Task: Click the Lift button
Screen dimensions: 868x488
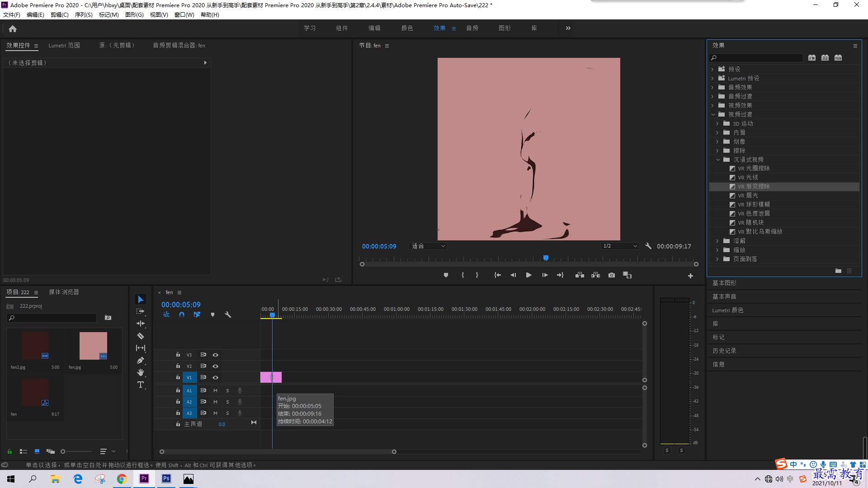Action: tap(580, 275)
